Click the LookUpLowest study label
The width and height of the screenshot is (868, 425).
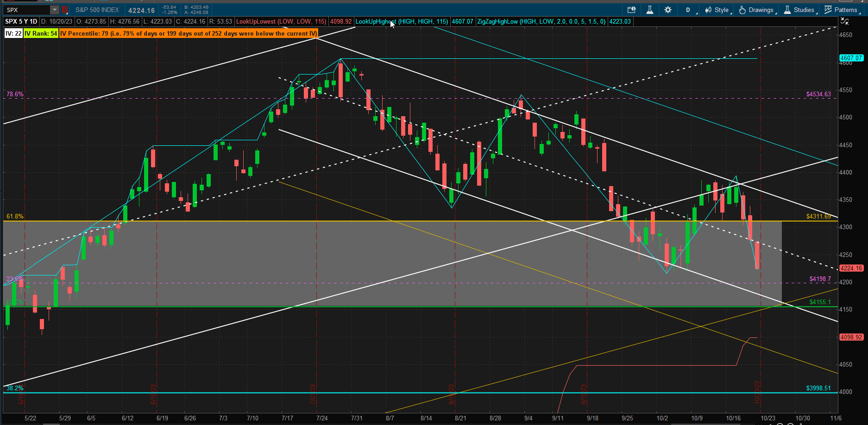point(281,21)
